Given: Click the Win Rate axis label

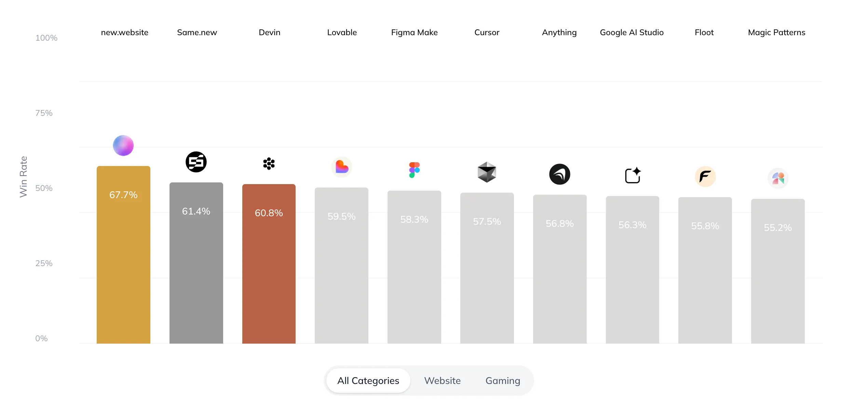Looking at the screenshot, I should click(24, 177).
